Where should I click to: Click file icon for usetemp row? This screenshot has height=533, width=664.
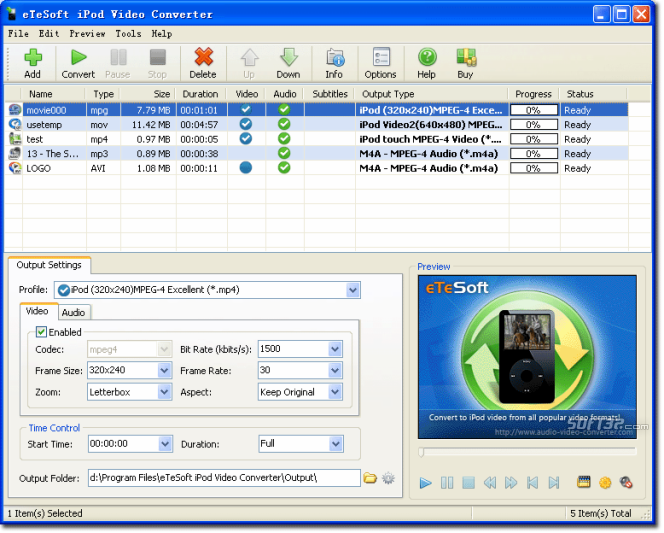pos(15,124)
